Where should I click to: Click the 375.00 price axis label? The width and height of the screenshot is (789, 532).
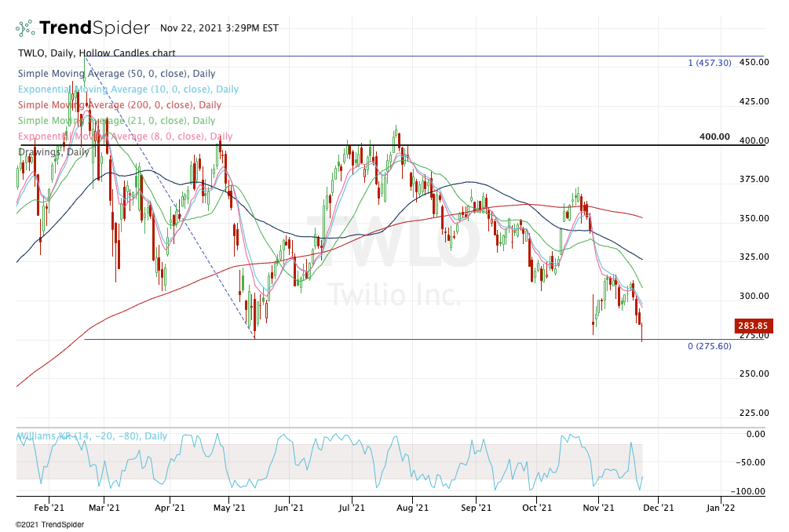(754, 179)
